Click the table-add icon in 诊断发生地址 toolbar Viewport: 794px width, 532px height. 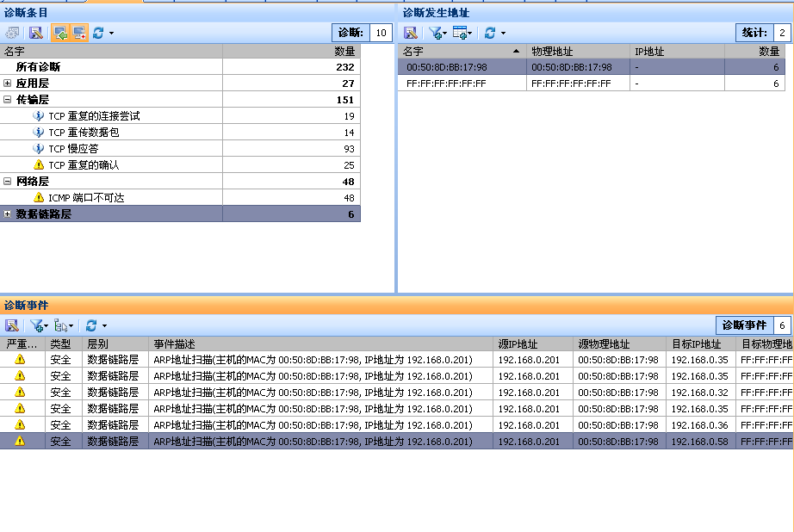pyautogui.click(x=460, y=33)
